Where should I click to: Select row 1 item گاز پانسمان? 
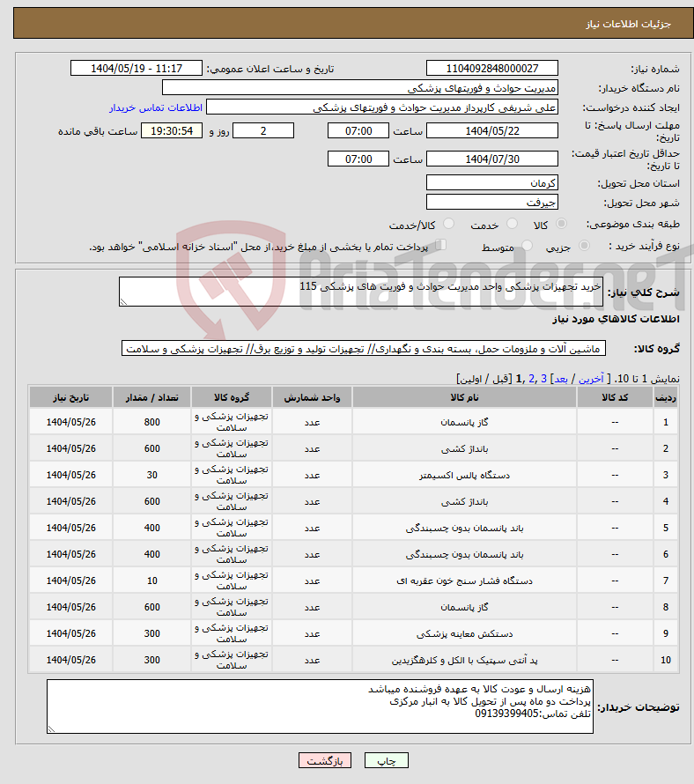(464, 423)
